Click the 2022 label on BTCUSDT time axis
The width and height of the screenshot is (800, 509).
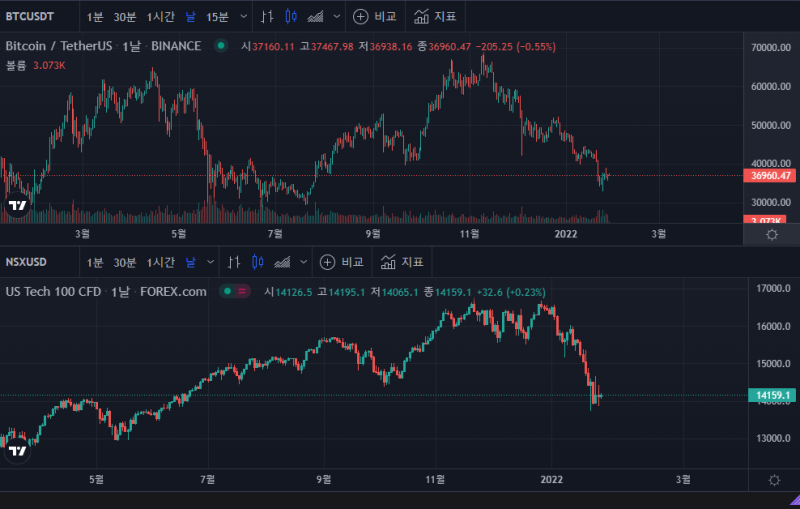[x=566, y=234]
